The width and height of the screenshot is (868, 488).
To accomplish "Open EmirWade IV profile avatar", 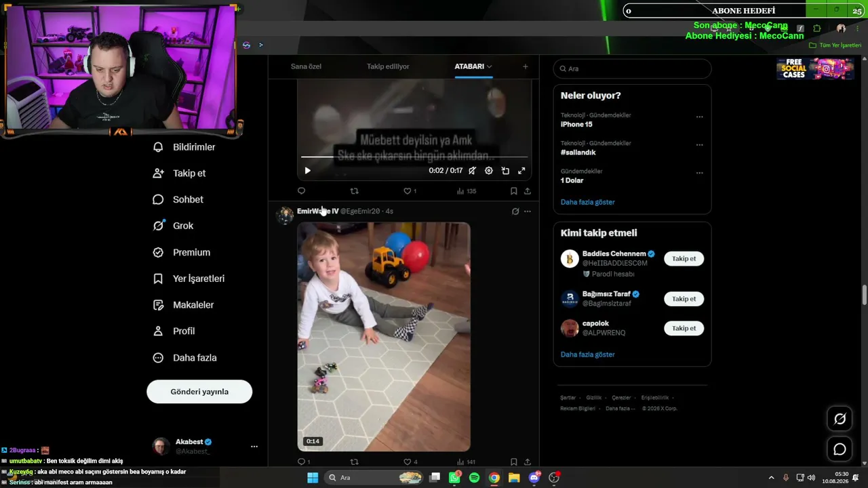I will (285, 215).
